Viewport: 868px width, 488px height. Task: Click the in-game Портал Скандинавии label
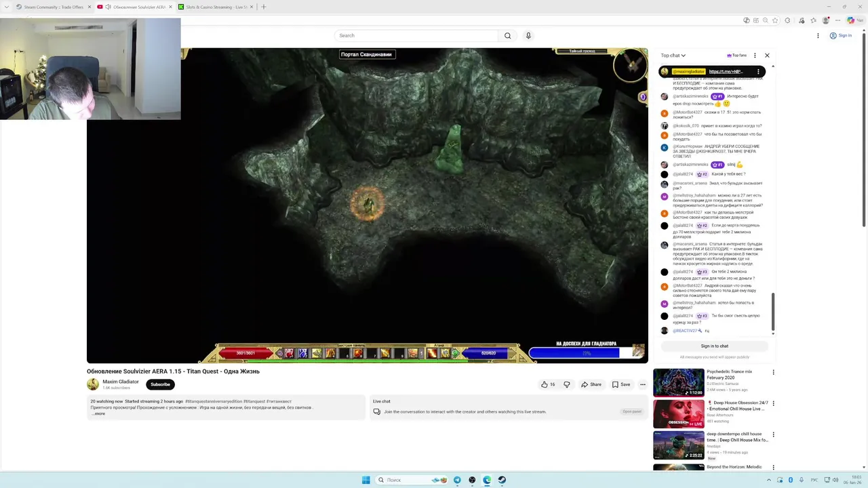click(x=367, y=54)
